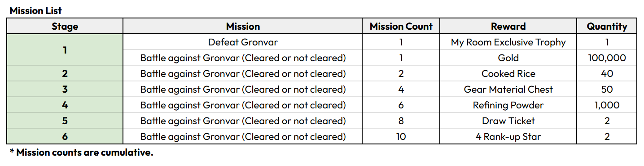Click the Draw Ticket reward cell
The width and height of the screenshot is (644, 166).
(508, 121)
